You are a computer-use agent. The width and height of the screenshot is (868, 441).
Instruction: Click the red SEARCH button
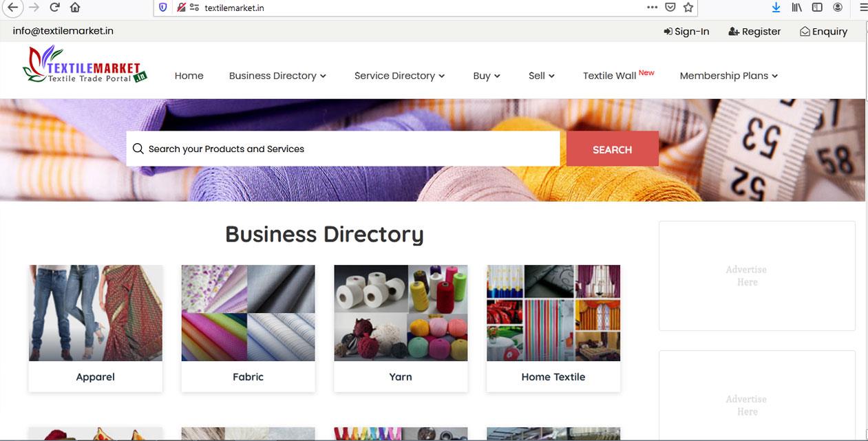612,149
